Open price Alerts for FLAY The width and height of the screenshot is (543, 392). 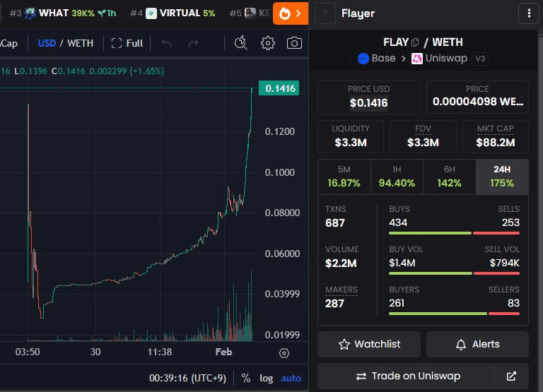[x=477, y=344]
